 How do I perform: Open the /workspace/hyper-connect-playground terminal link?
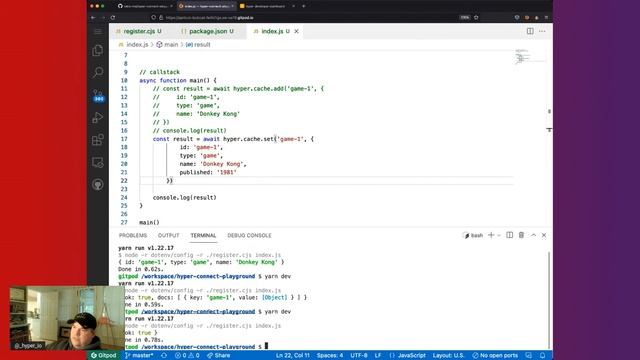click(x=198, y=311)
